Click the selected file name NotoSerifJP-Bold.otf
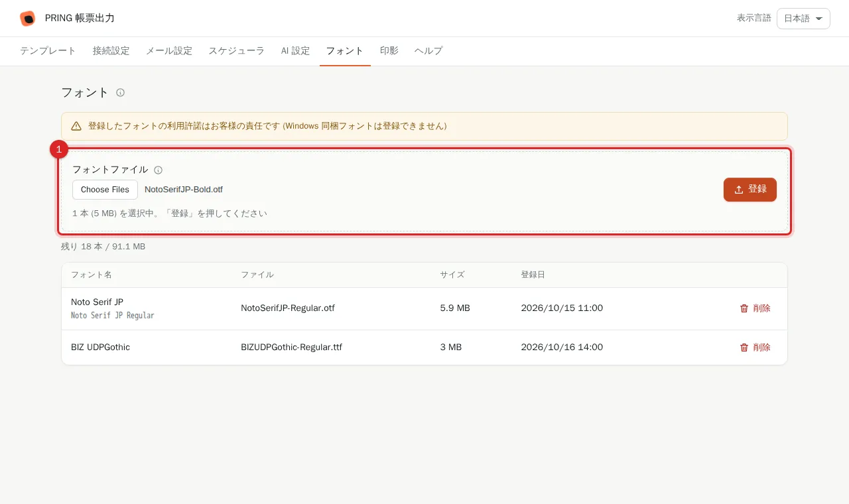The height and width of the screenshot is (504, 849). [184, 190]
